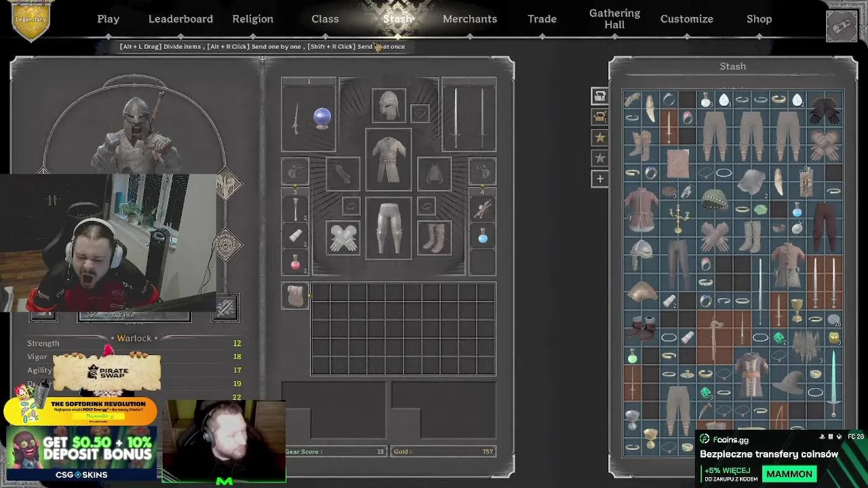Switch to the Class tab
Screen dimensions: 868x488
[325, 19]
